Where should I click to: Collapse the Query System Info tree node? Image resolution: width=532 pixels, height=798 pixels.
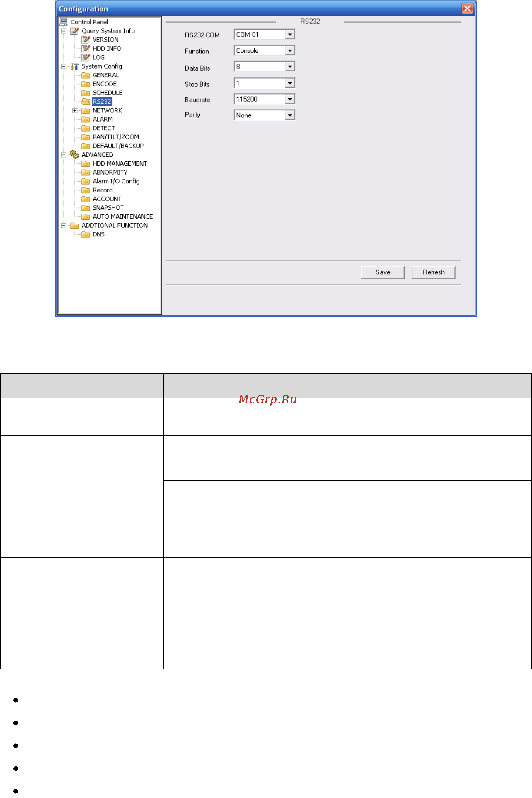[x=64, y=31]
